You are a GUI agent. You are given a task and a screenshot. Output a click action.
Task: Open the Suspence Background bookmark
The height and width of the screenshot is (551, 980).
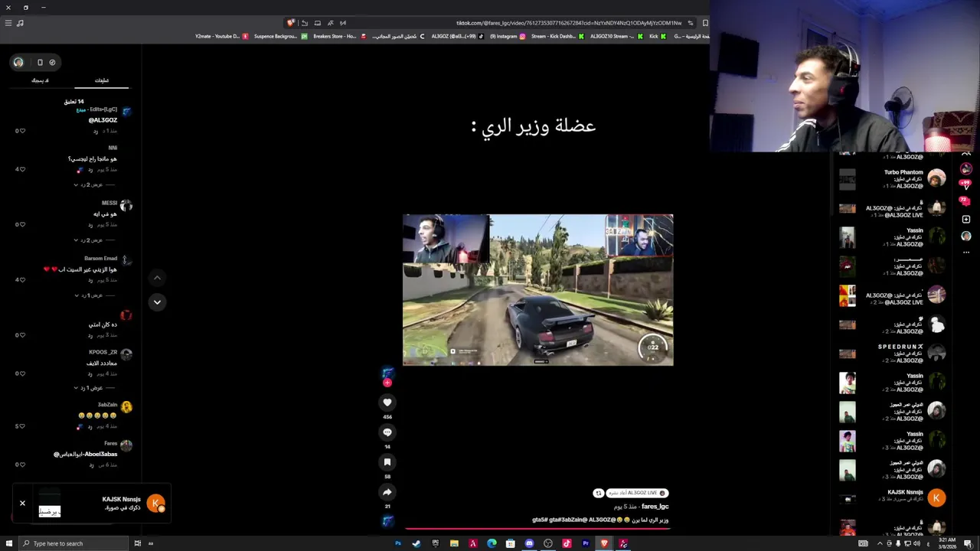pos(280,36)
